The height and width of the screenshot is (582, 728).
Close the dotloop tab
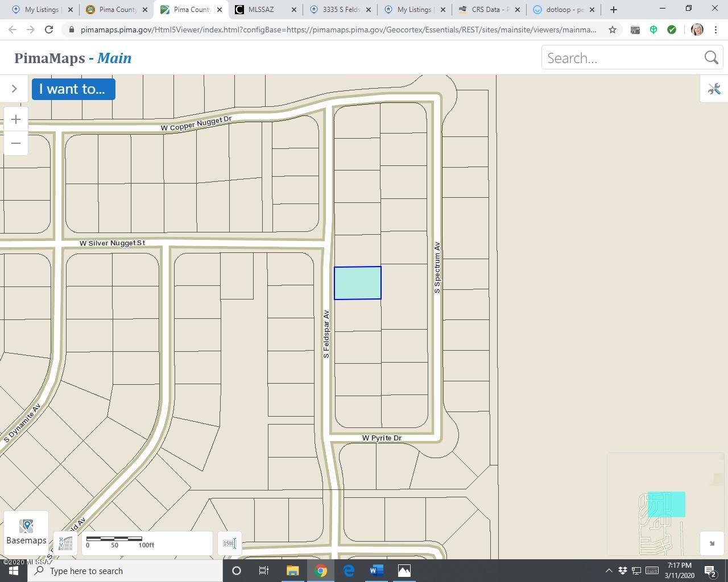[592, 10]
